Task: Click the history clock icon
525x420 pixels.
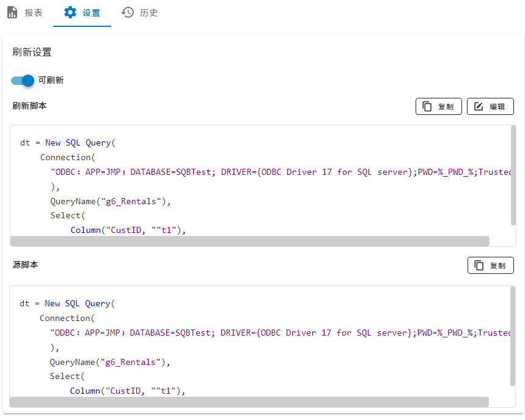Action: point(128,12)
